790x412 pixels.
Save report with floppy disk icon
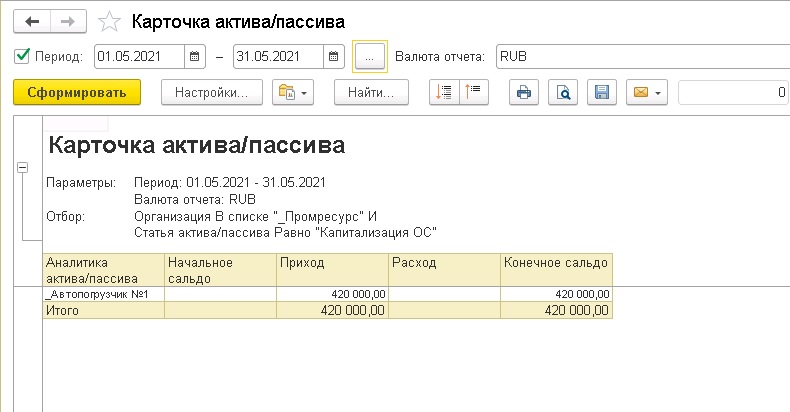[x=602, y=92]
